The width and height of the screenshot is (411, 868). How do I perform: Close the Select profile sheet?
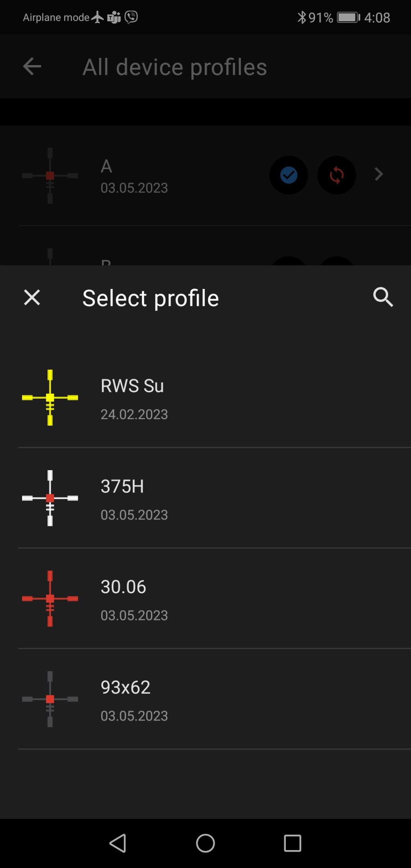pos(32,298)
